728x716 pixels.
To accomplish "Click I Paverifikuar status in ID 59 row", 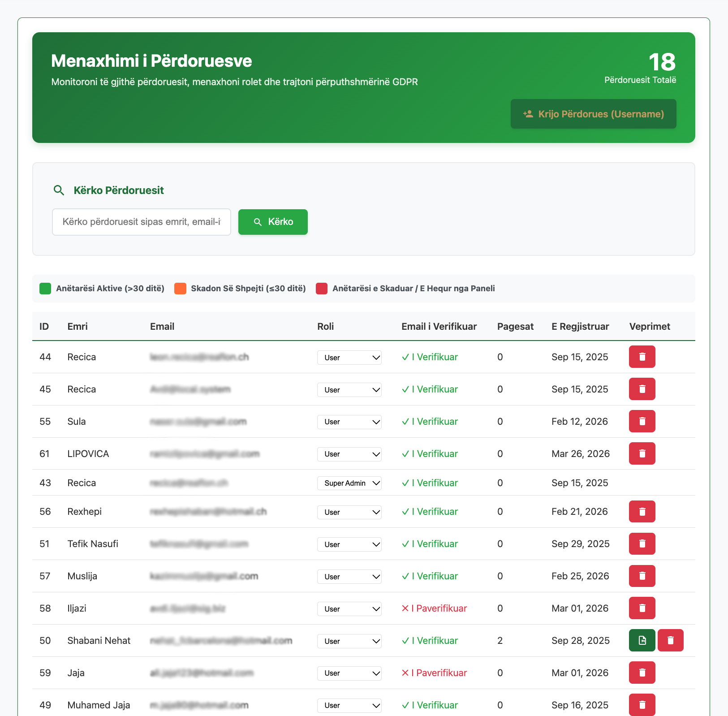I will tap(434, 673).
